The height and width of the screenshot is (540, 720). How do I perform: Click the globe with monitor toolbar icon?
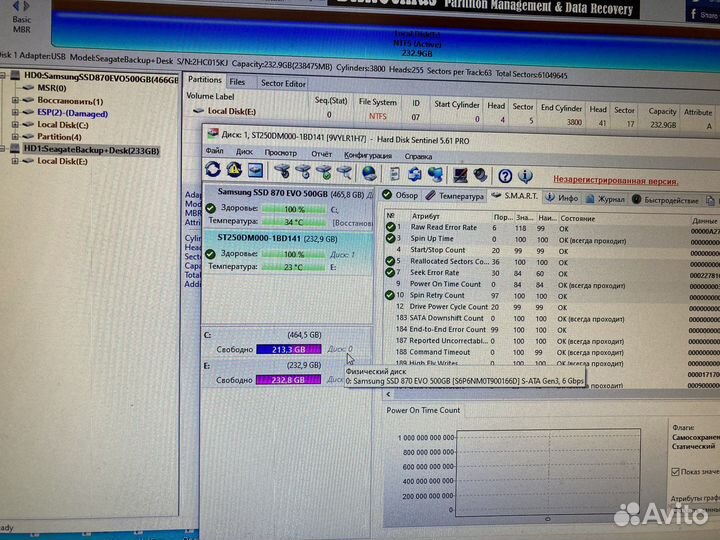[435, 175]
